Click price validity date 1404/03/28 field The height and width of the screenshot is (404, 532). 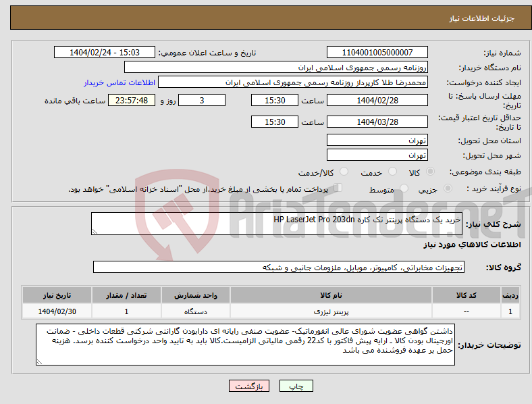point(377,122)
